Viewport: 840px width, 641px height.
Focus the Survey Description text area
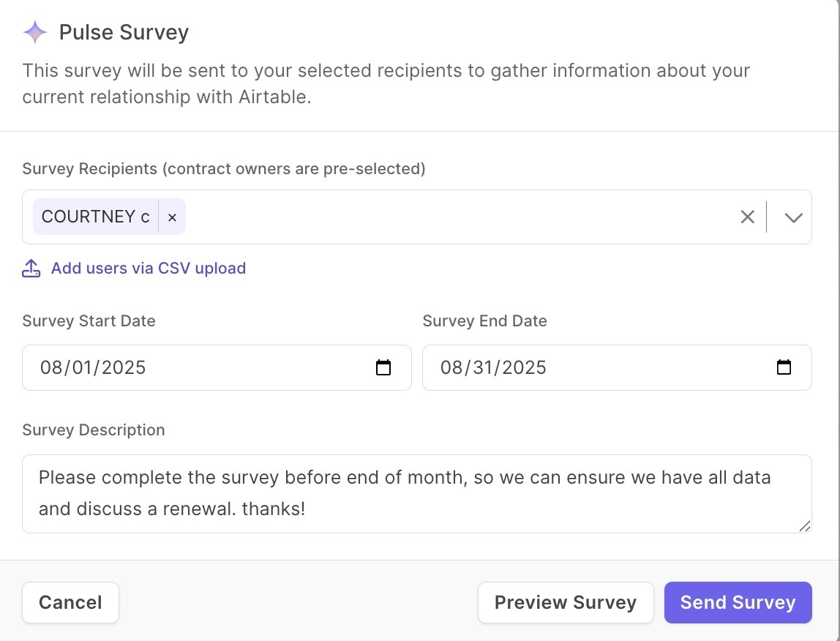tap(416, 493)
